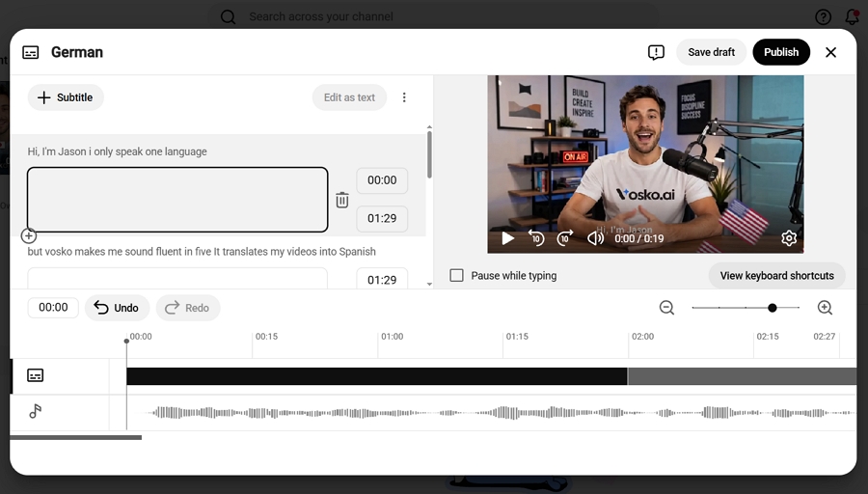The width and height of the screenshot is (868, 494).
Task: Adjust the timeline zoom slider handle
Action: pos(773,308)
